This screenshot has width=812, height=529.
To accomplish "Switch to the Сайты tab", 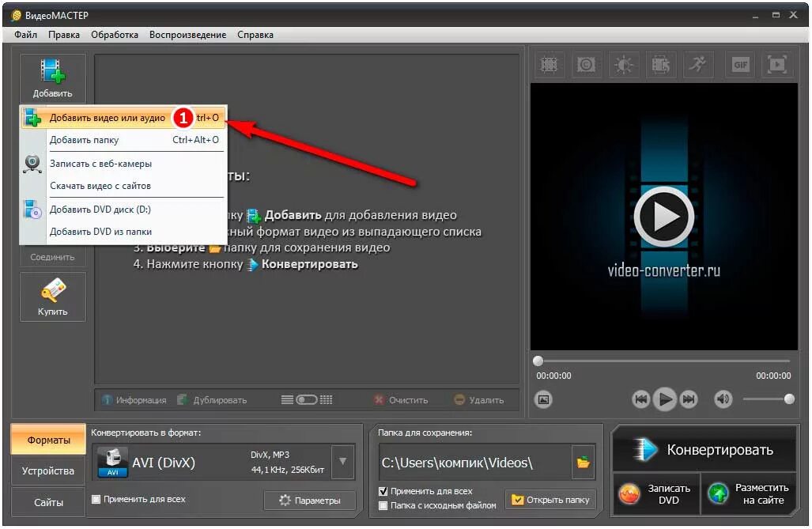I will [x=48, y=502].
